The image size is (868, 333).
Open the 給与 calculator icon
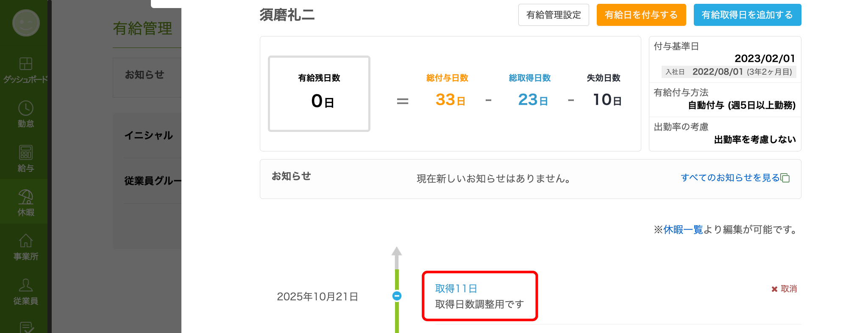pos(26,153)
